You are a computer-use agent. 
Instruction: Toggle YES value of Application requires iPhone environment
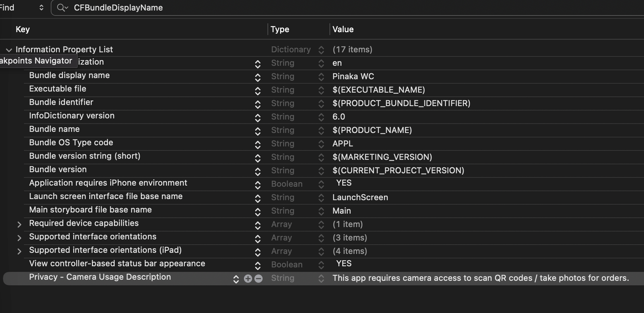pos(344,183)
